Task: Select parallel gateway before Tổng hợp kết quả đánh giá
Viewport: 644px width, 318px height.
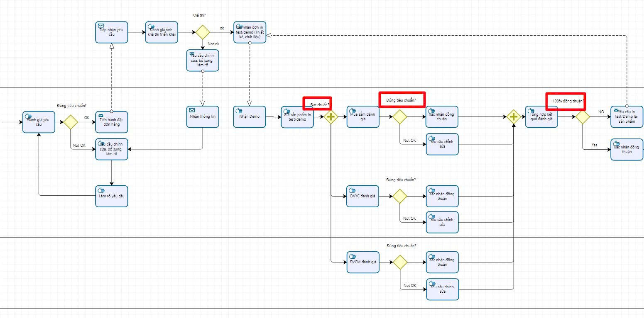Action: pyautogui.click(x=514, y=117)
